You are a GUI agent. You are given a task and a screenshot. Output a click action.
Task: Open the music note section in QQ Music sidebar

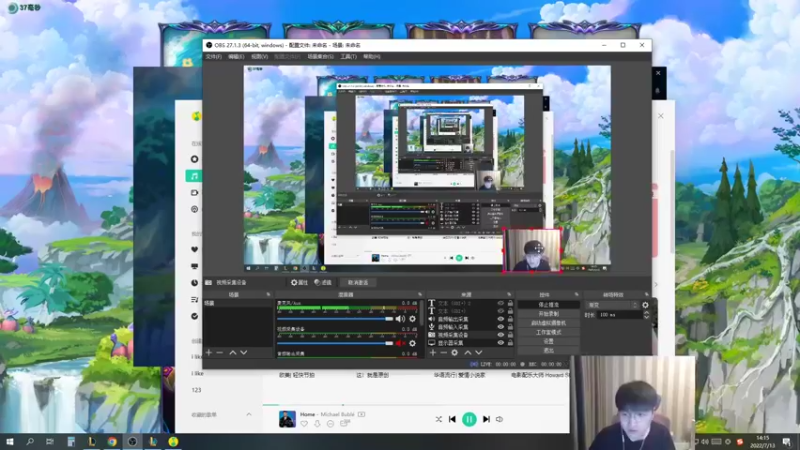(x=194, y=176)
